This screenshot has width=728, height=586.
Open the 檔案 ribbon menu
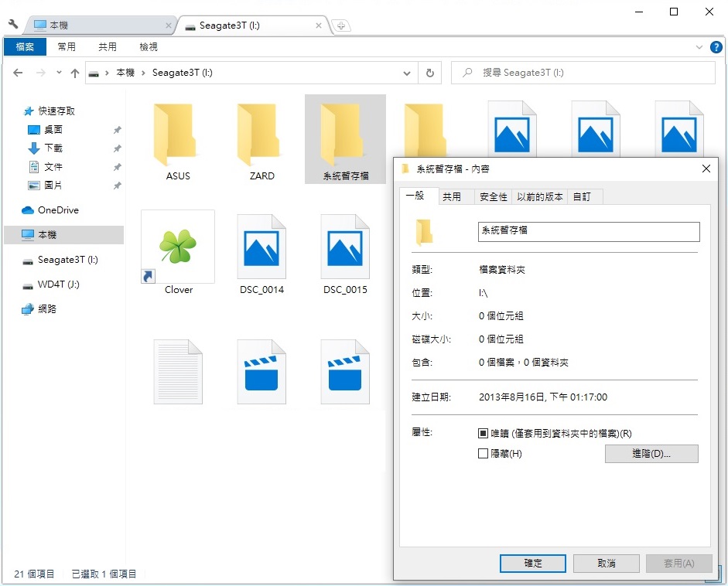25,47
